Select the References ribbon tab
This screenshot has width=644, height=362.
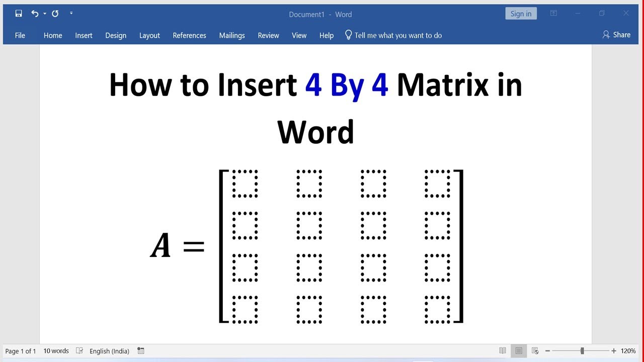[189, 35]
